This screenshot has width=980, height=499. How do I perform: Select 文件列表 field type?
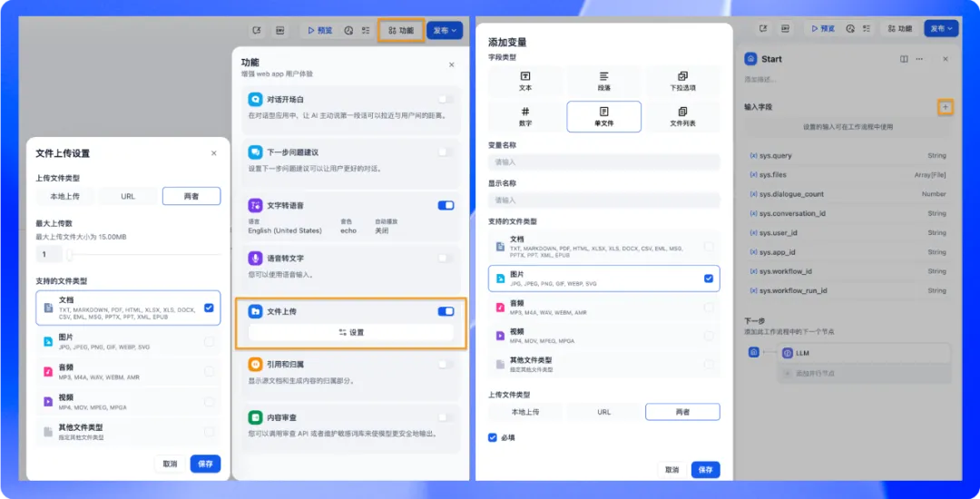pos(682,117)
